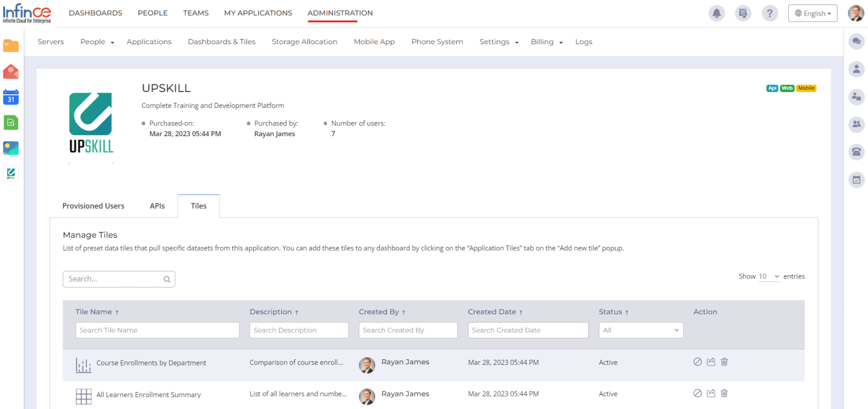The image size is (868, 409).
Task: Open the DASHBOARDS top menu
Action: [96, 13]
